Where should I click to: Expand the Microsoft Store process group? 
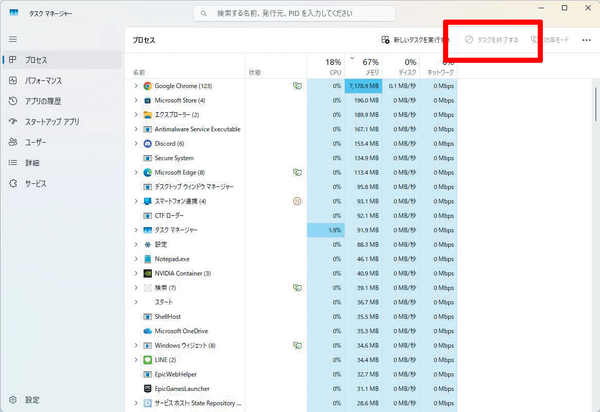pyautogui.click(x=136, y=100)
